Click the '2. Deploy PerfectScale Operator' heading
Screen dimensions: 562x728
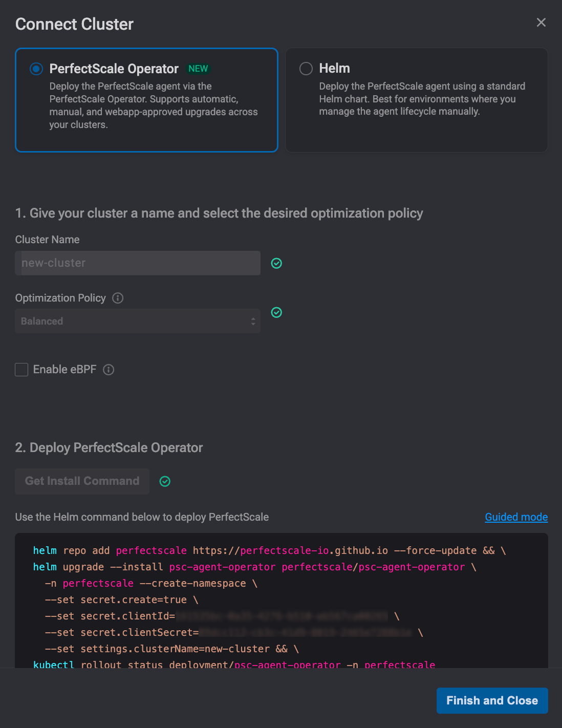109,447
